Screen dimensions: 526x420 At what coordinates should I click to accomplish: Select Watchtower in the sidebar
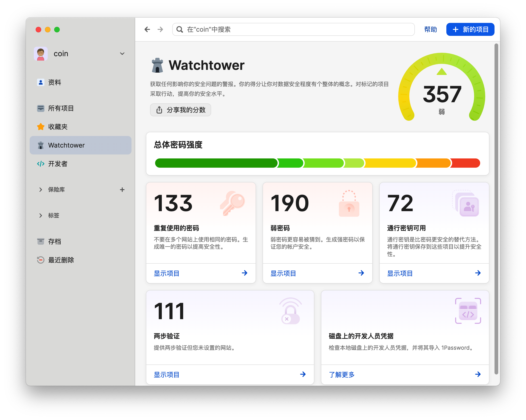[x=81, y=145]
